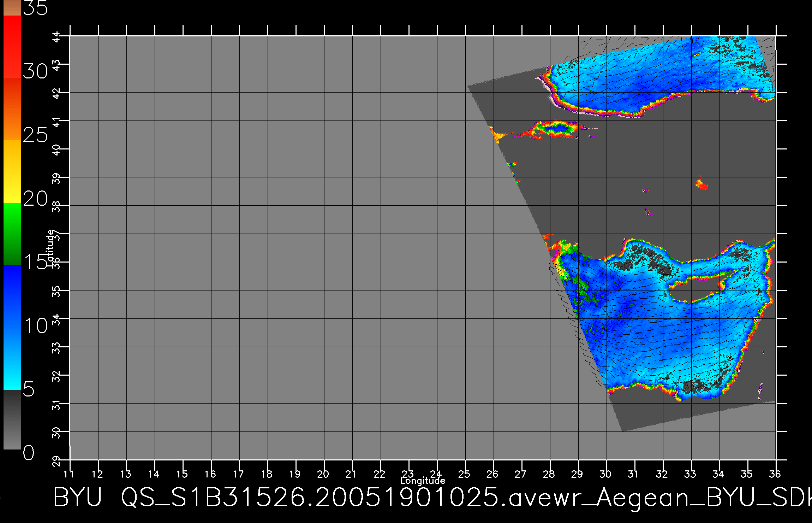This screenshot has height=523, width=812.
Task: Click the colorbar scale label 5
Action: coord(29,389)
